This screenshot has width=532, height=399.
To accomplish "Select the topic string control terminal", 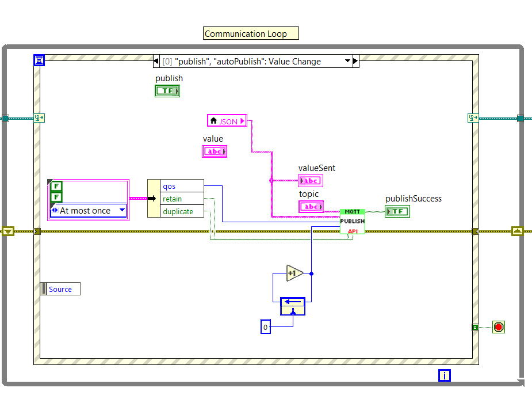I will pos(311,207).
